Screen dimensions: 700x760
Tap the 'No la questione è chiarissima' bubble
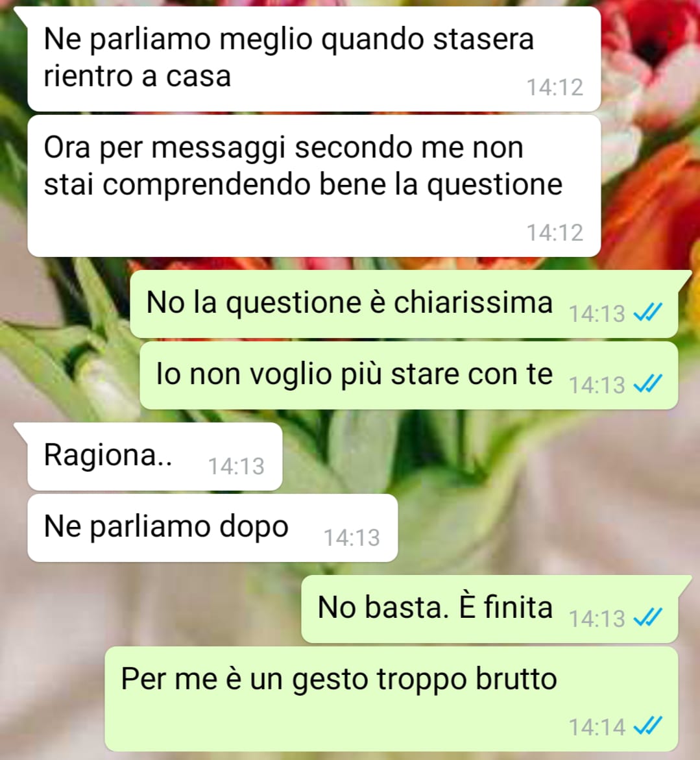click(x=404, y=304)
